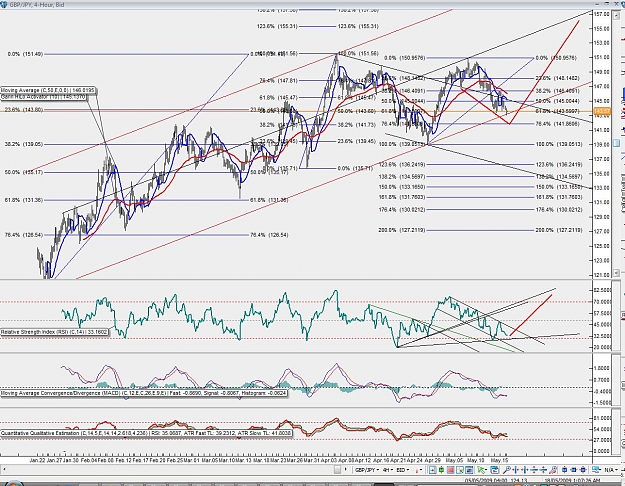Image resolution: width=625 pixels, height=486 pixels.
Task: Open the chart style dropdown with red icon
Action: coord(419,470)
